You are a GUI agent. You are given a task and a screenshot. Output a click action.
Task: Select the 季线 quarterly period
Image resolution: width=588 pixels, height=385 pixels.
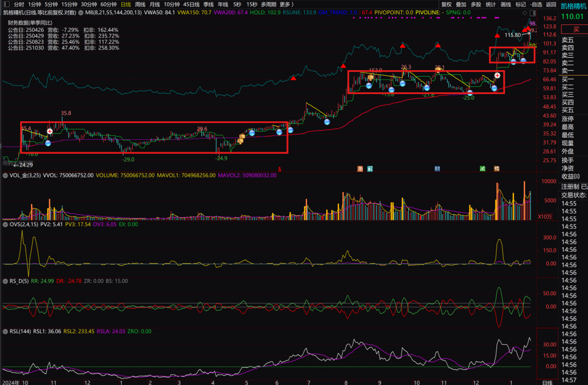[x=209, y=4]
